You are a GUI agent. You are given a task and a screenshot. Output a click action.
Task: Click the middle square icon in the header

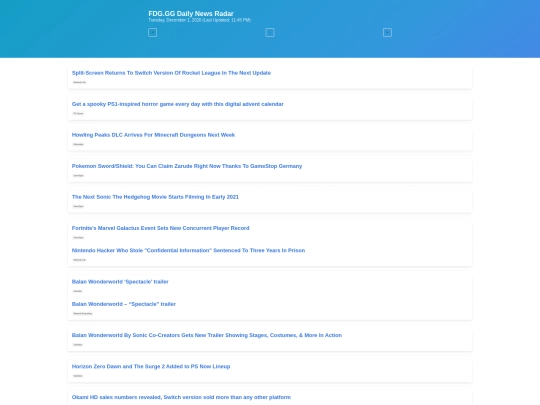270,32
